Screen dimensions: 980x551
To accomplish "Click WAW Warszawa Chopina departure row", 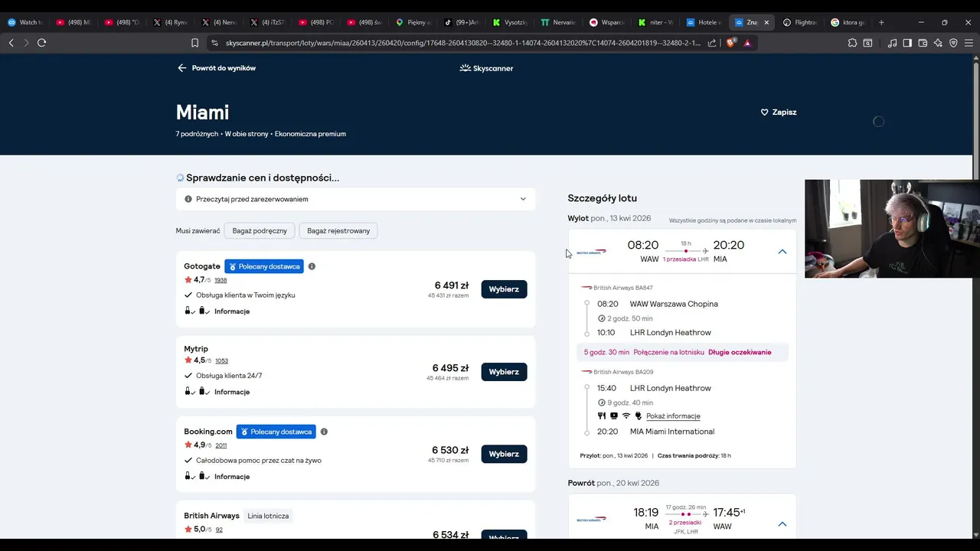I will click(x=658, y=304).
